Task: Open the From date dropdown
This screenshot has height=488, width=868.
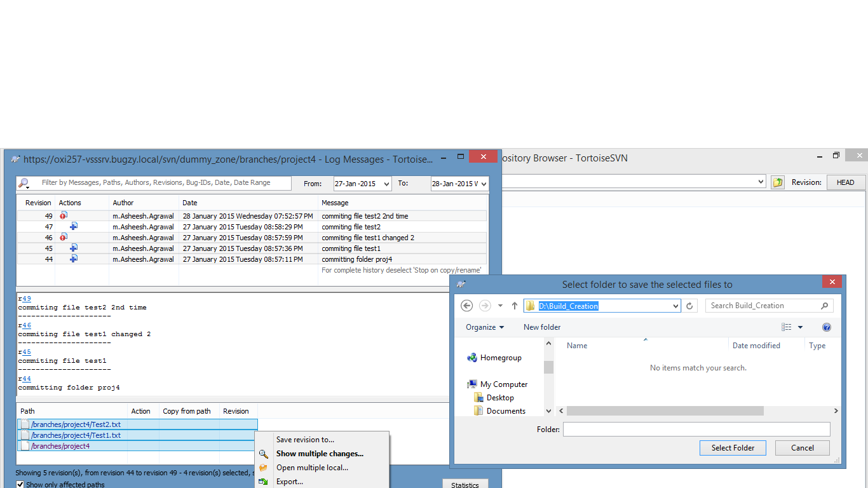Action: click(x=387, y=184)
